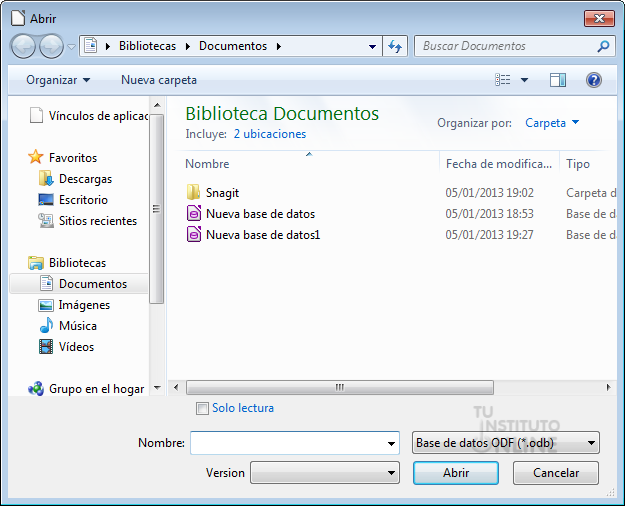Click Nueva carpeta in the toolbar

tap(159, 80)
